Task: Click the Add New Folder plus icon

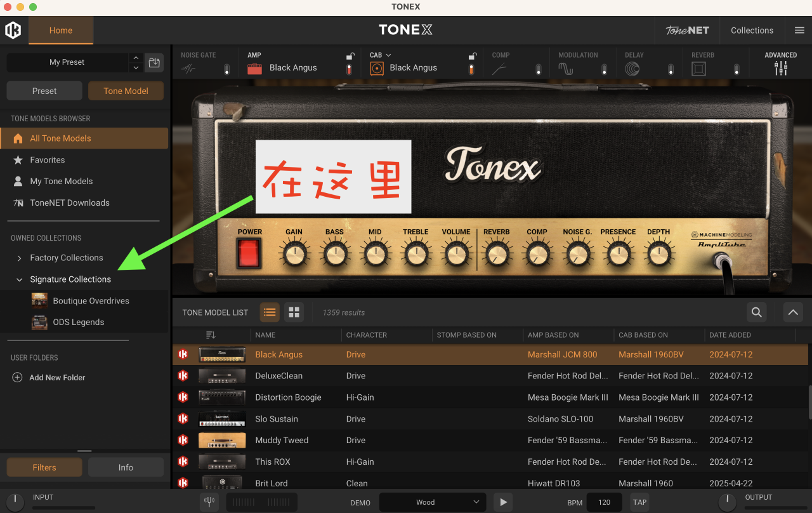Action: (18, 378)
